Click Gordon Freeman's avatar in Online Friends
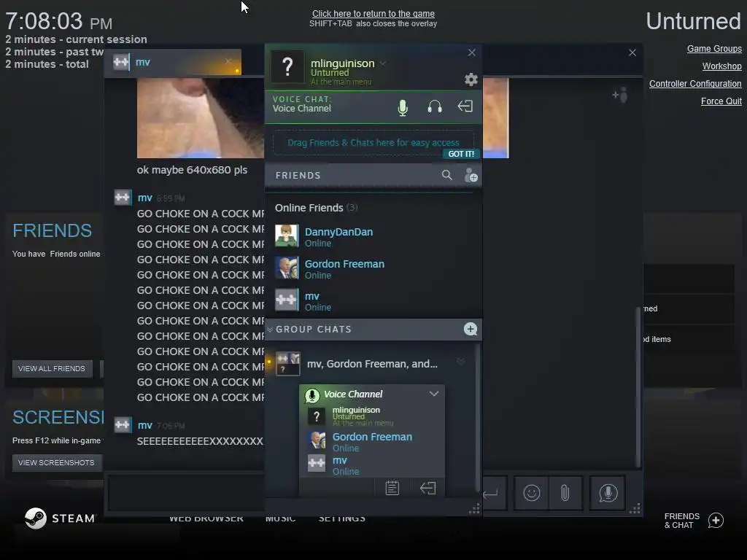 [x=287, y=268]
